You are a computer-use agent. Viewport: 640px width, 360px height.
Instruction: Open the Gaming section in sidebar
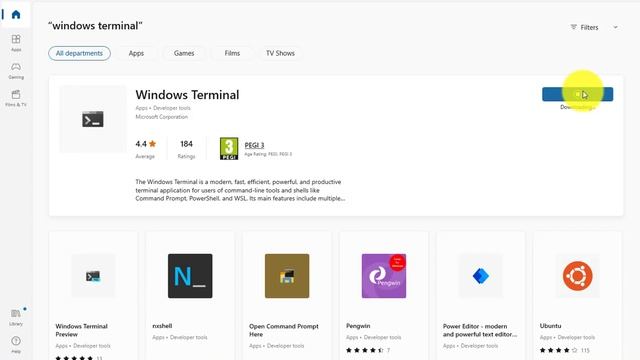(x=16, y=70)
